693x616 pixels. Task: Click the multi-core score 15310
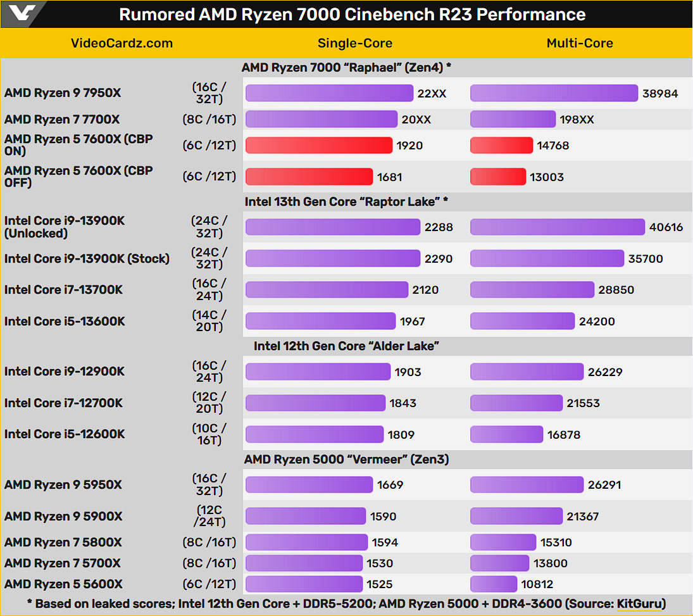point(556,543)
